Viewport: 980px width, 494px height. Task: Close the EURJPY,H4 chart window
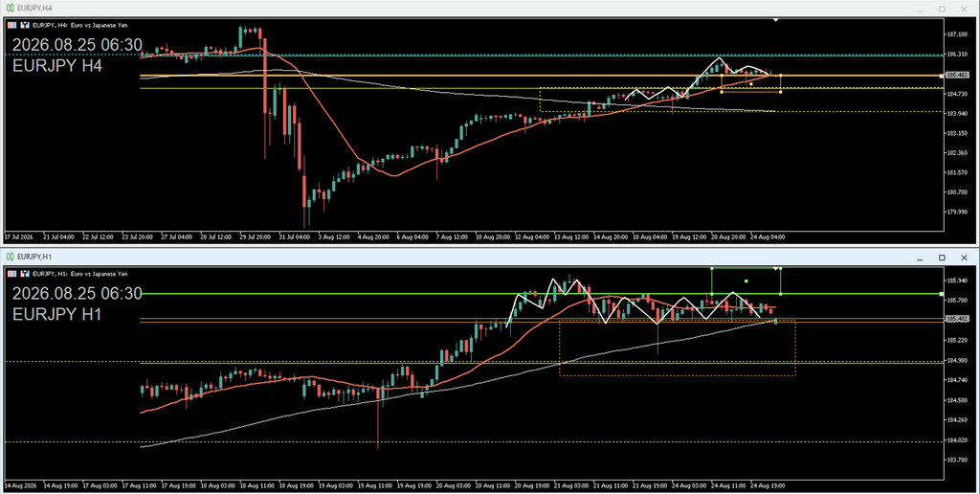click(964, 9)
